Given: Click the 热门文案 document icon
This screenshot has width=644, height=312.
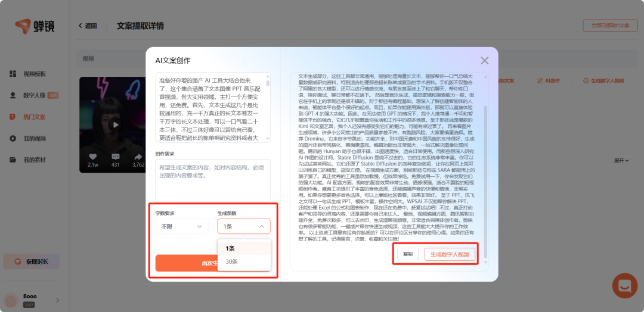Looking at the screenshot, I should [x=13, y=117].
